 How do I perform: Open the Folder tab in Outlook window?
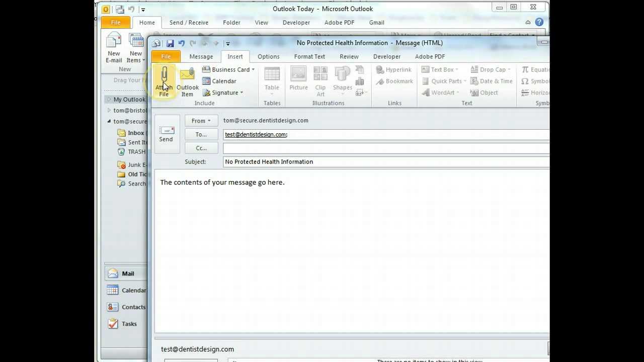point(231,23)
